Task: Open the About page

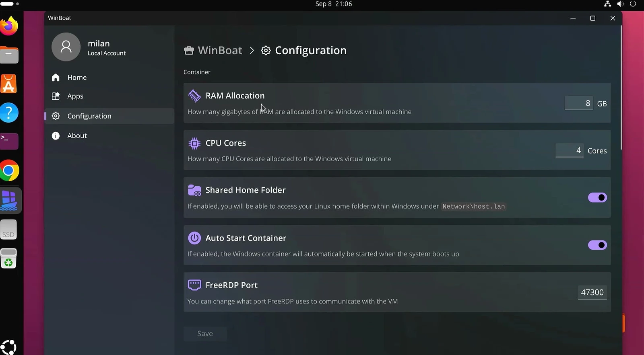Action: pyautogui.click(x=109, y=136)
